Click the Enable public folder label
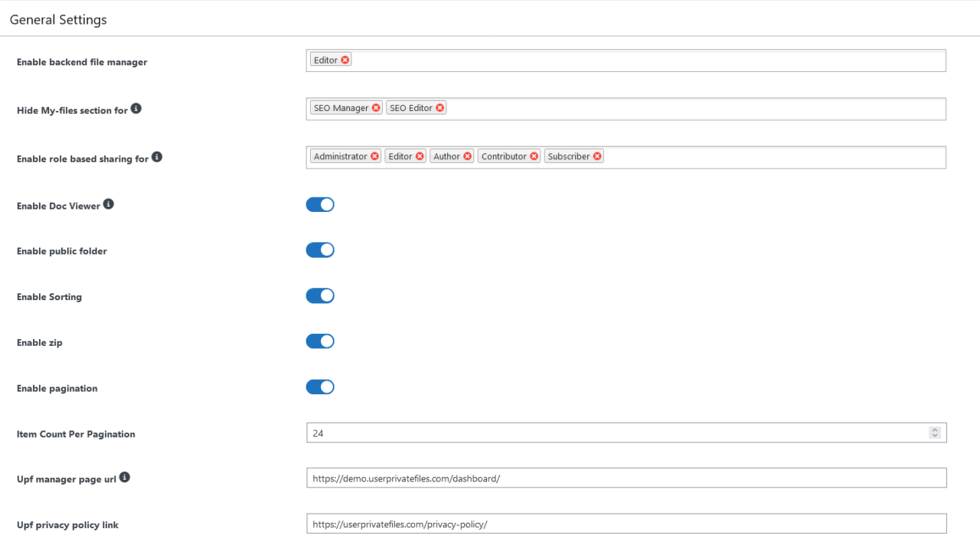 pos(62,251)
